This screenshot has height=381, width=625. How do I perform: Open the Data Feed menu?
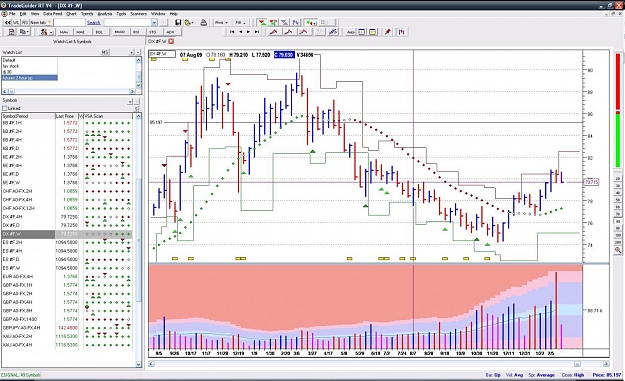[53, 14]
